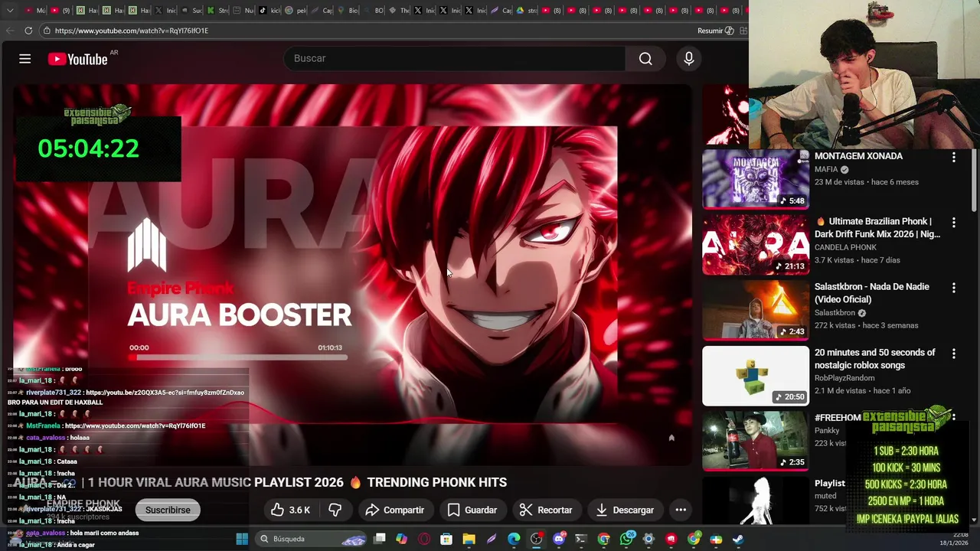Viewport: 980px width, 551px height.
Task: Open MONTAGEM XONADA video thumbnail
Action: coord(756,179)
